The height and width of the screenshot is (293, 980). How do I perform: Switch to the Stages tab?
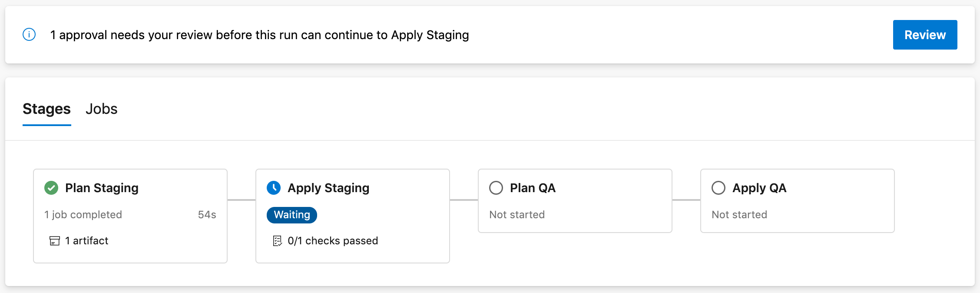coord(46,109)
